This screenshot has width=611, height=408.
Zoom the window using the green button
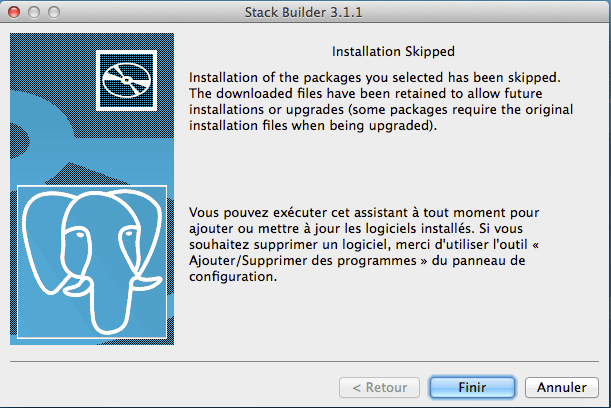pos(53,12)
